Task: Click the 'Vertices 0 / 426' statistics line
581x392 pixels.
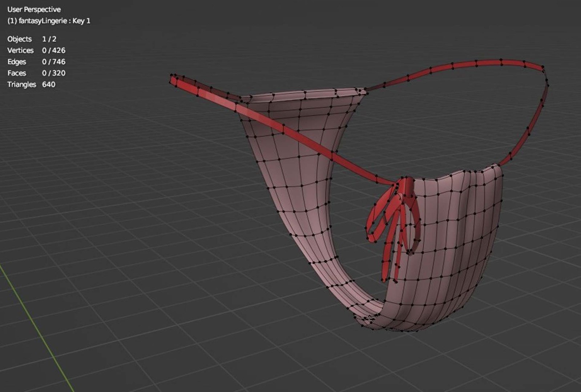Action: (x=36, y=50)
